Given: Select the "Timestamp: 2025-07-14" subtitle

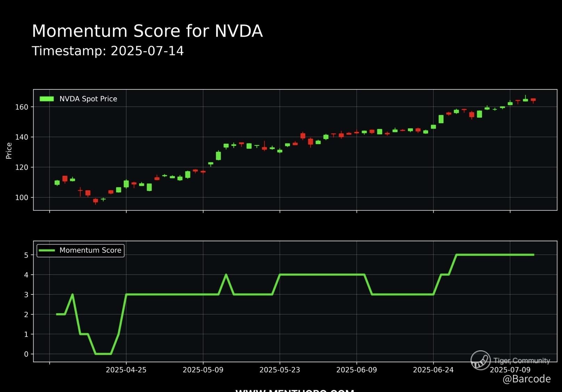Looking at the screenshot, I should tap(108, 51).
